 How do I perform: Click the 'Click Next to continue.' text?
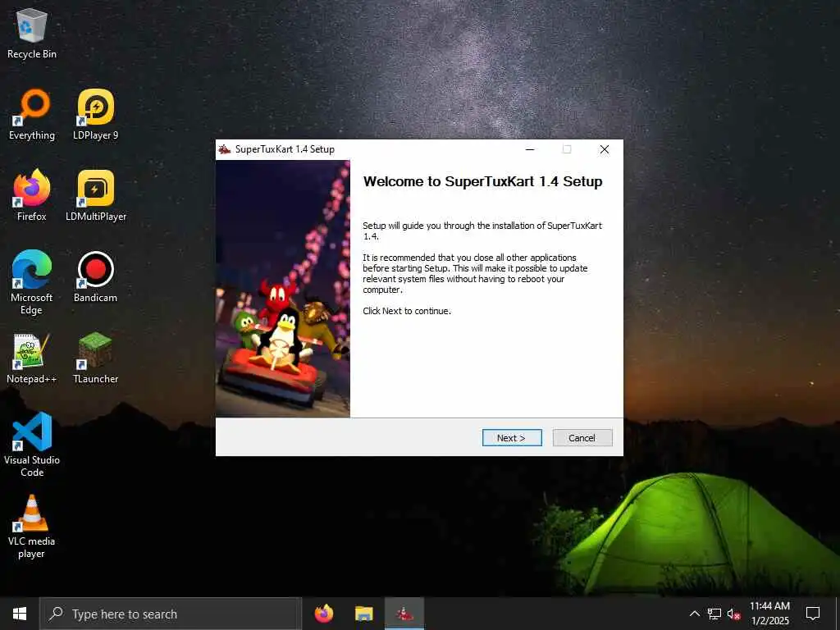407,311
